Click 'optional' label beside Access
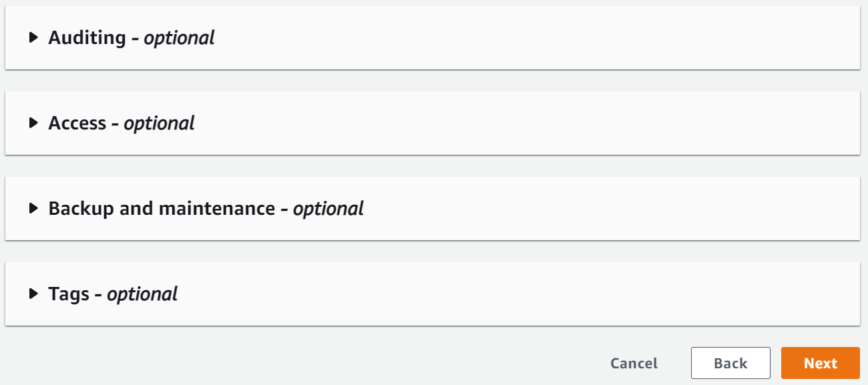868x385 pixels. (159, 123)
